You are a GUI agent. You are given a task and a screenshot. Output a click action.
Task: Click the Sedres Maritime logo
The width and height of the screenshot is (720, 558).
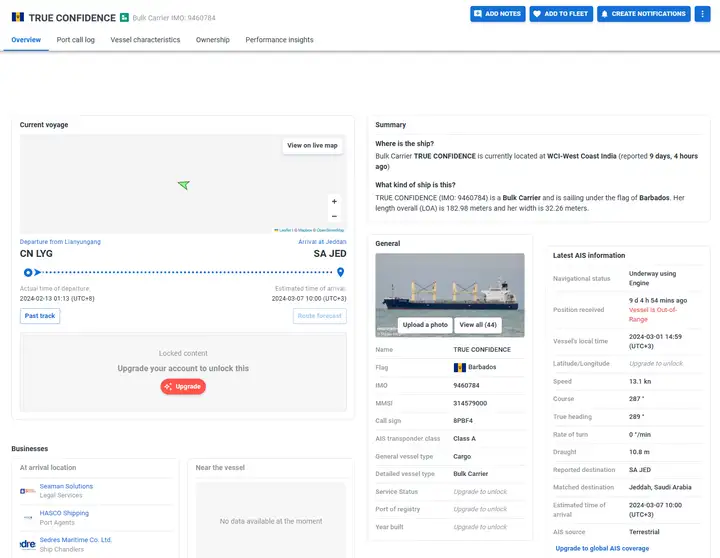coord(28,544)
